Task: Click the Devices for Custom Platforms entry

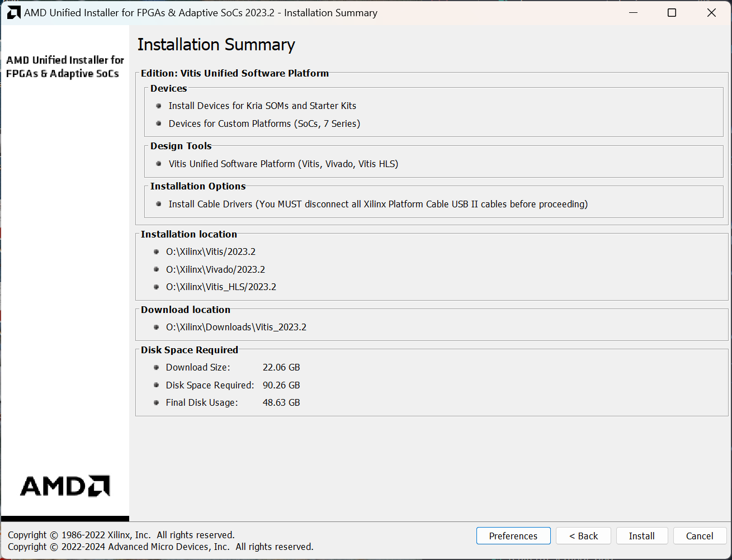Action: click(264, 124)
